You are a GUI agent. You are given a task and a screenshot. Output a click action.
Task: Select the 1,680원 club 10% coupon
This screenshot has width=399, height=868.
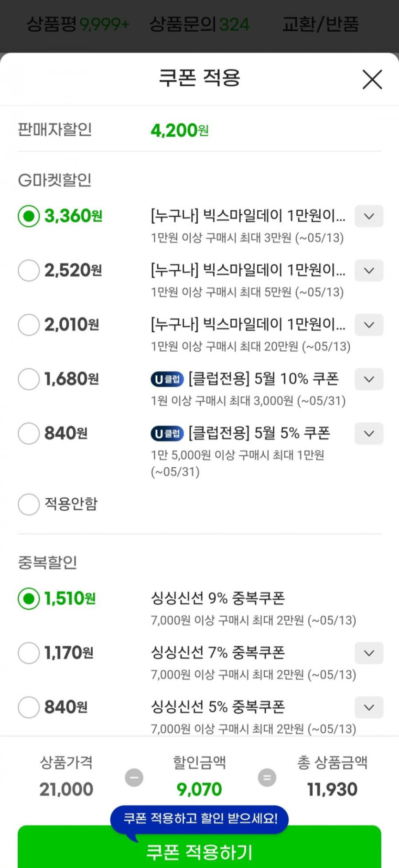click(29, 379)
